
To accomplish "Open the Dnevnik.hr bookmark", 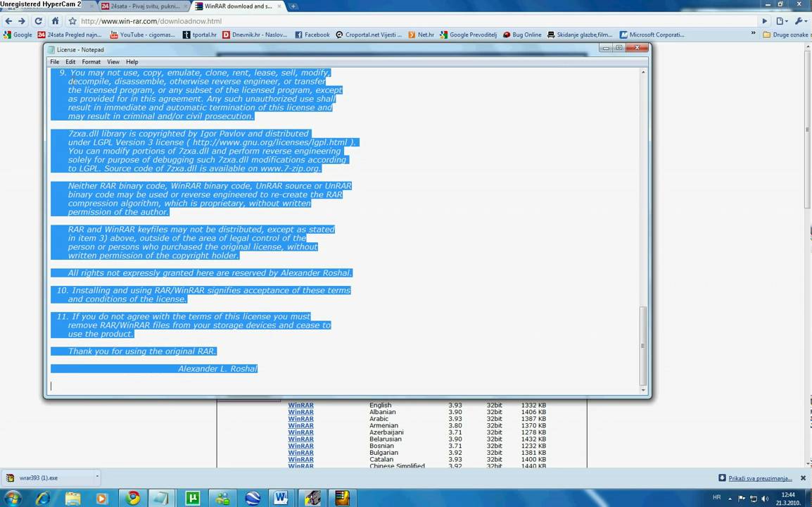I will 255,35.
